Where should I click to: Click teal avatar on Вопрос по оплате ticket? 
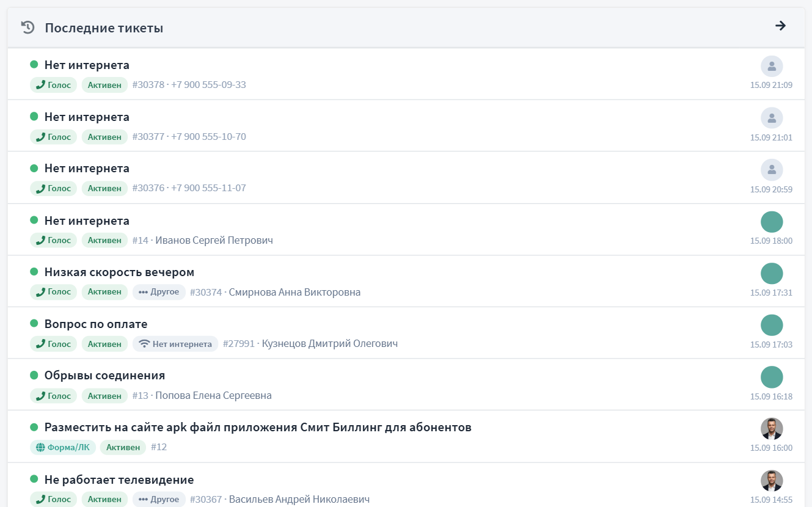point(772,325)
